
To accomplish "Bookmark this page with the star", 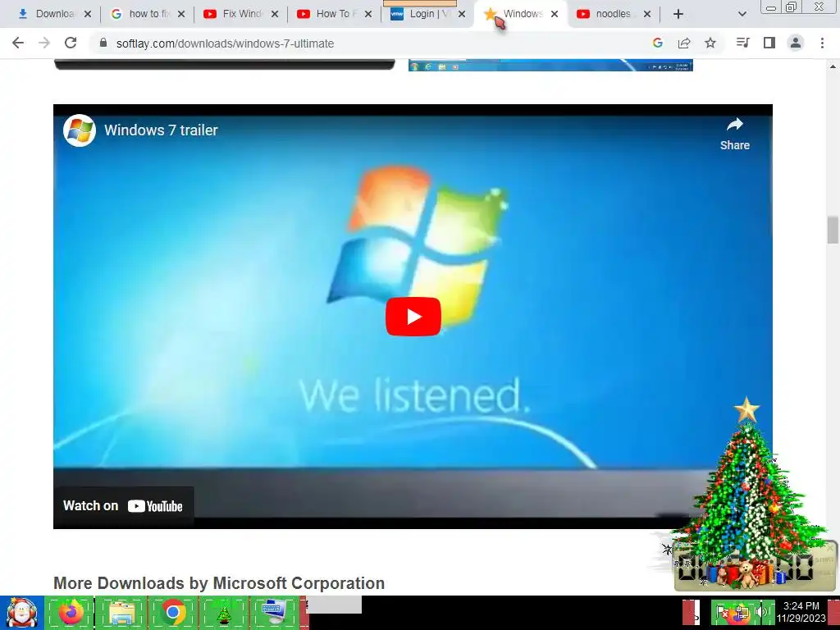I will tap(710, 43).
